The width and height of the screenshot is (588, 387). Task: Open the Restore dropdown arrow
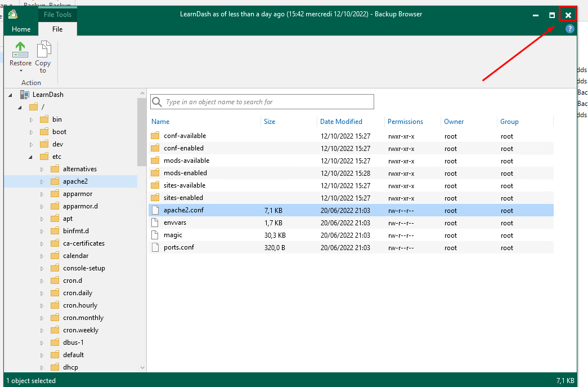[x=21, y=71]
